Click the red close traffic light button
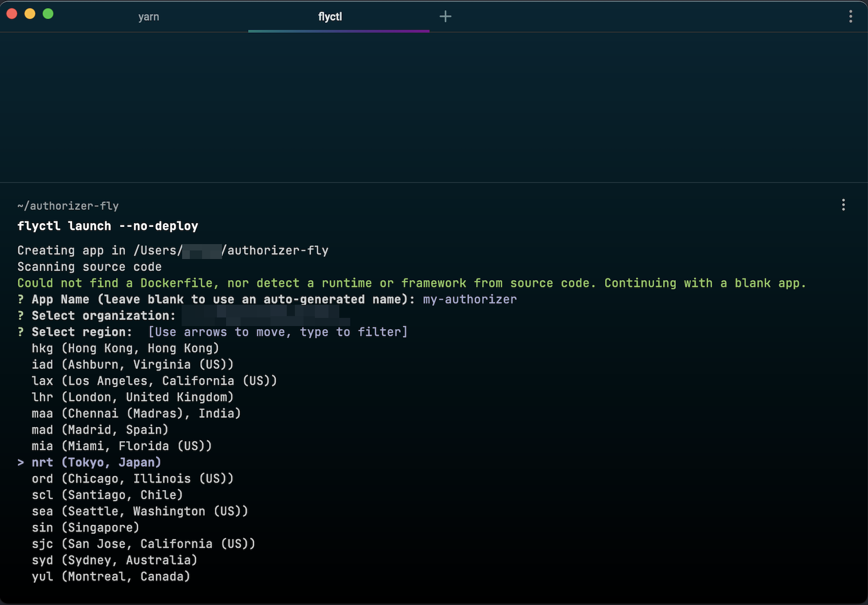 click(12, 15)
